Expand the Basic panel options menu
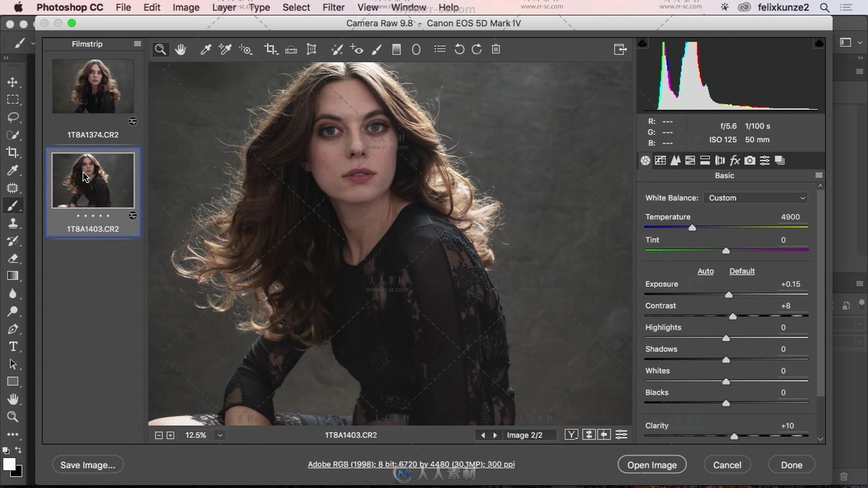The width and height of the screenshot is (868, 488). [819, 175]
